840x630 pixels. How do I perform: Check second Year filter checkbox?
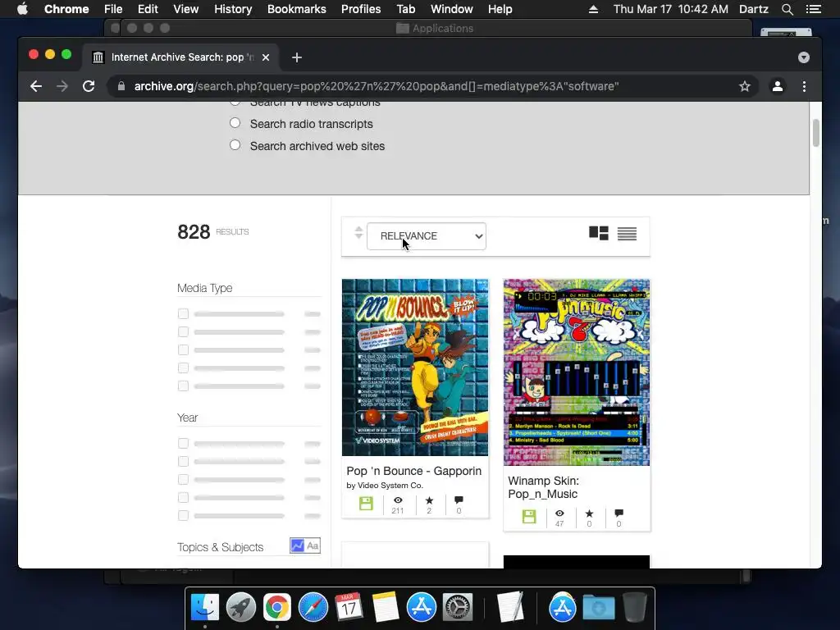point(183,461)
